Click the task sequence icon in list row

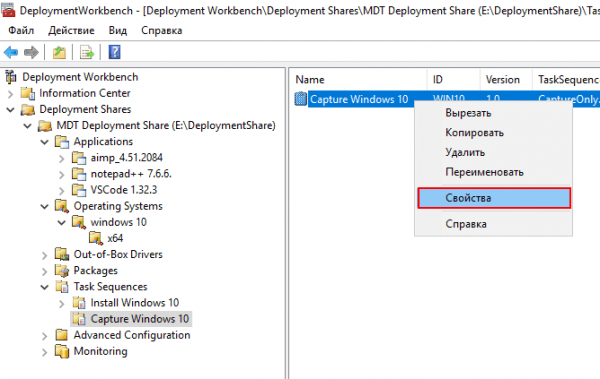(301, 99)
